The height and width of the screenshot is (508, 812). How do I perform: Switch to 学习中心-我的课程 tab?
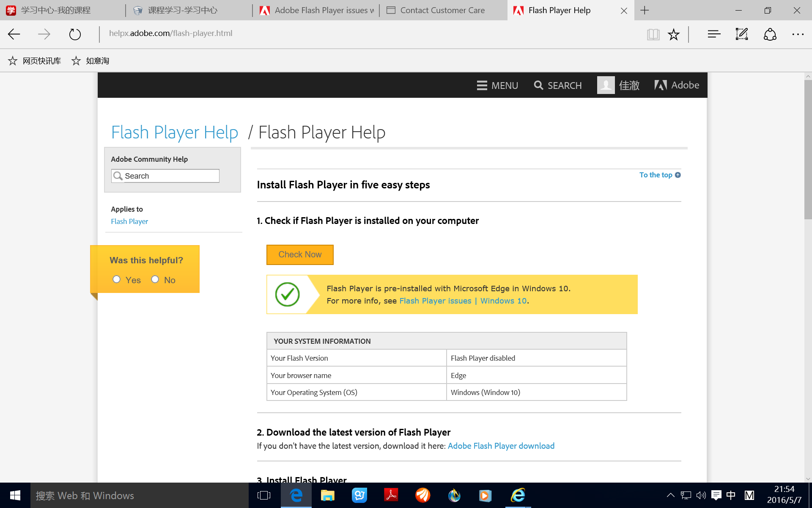63,10
